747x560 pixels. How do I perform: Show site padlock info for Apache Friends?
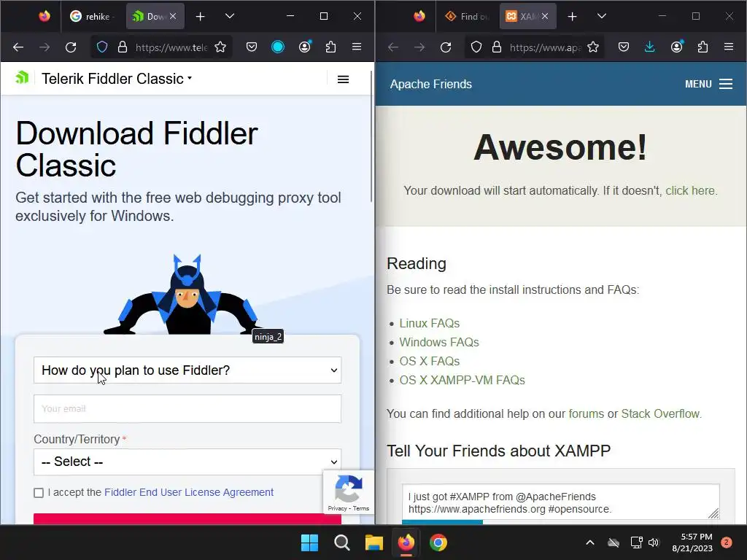click(x=497, y=47)
